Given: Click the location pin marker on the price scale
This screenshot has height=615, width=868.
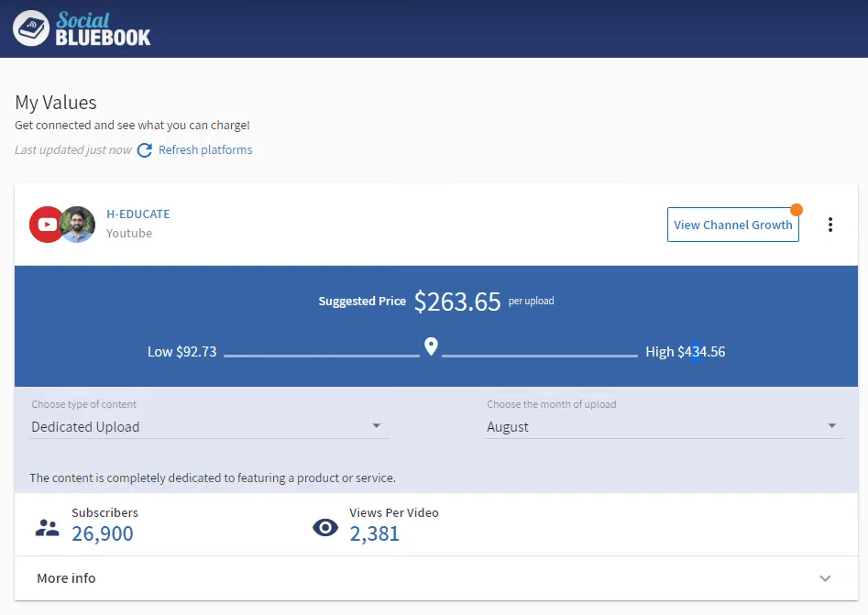Looking at the screenshot, I should pos(431,346).
